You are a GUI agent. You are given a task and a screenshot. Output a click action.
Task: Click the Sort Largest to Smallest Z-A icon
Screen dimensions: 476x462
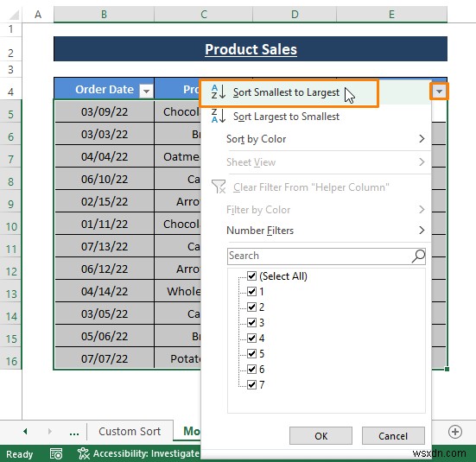pyautogui.click(x=219, y=117)
